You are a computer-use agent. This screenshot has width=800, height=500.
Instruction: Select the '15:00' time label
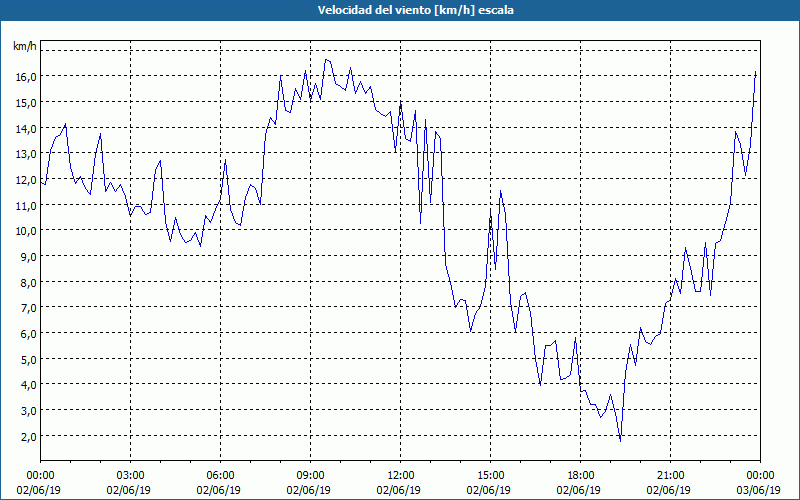coord(490,476)
